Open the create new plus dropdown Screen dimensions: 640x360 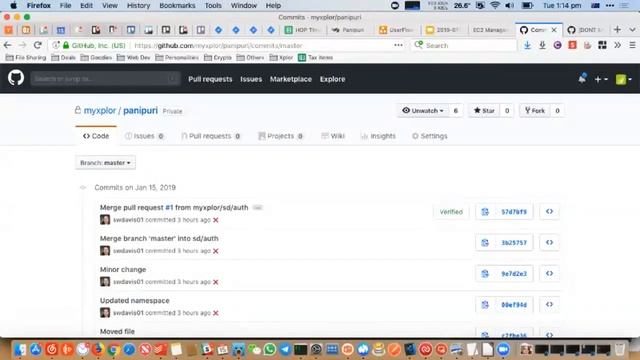[601, 79]
